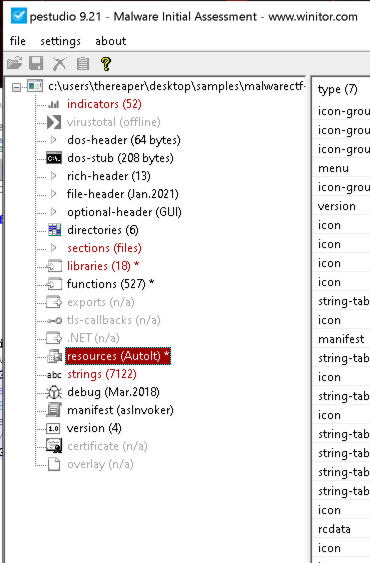Select debug (Mar.2018) item
This screenshot has height=563, width=370.
pos(113,392)
